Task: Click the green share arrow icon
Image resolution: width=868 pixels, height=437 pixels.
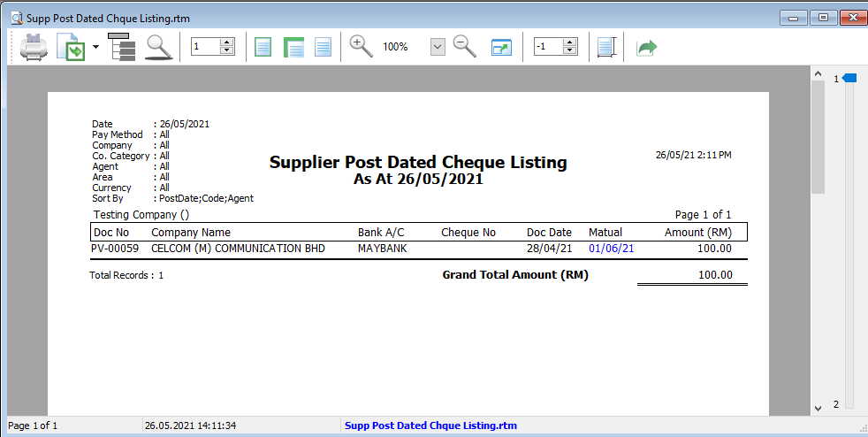Action: [x=646, y=47]
